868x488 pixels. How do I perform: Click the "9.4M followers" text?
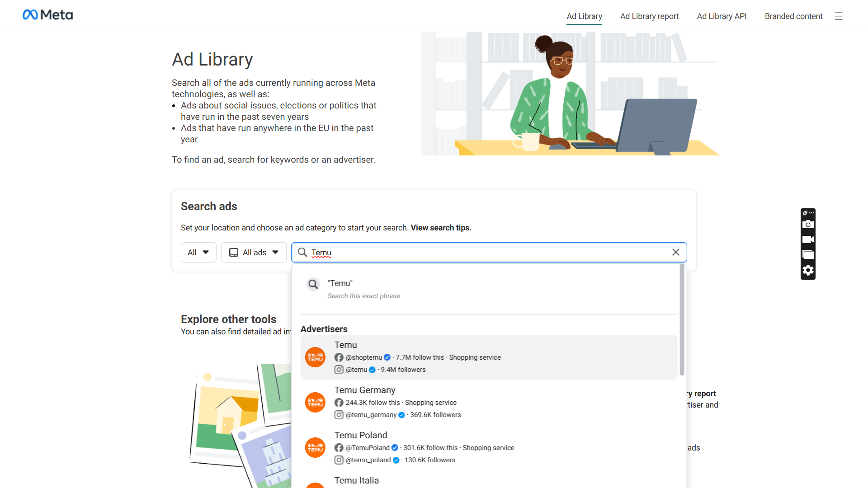coord(403,370)
